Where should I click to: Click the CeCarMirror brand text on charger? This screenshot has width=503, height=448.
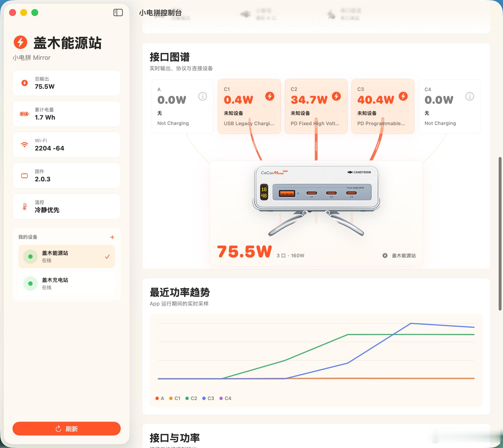pos(274,173)
